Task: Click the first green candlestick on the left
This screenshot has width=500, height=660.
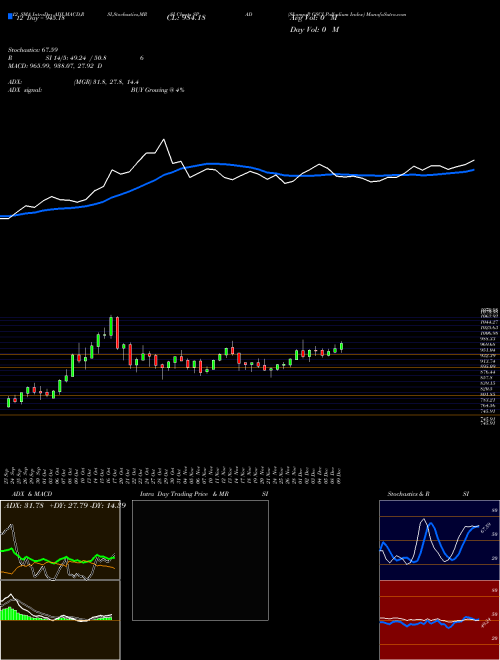Action: click(8, 402)
